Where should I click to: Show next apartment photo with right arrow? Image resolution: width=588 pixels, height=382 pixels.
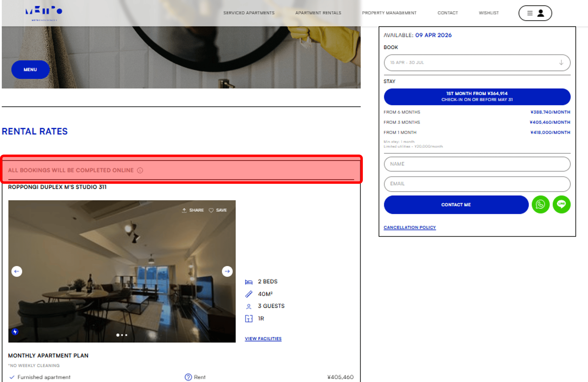tap(227, 271)
